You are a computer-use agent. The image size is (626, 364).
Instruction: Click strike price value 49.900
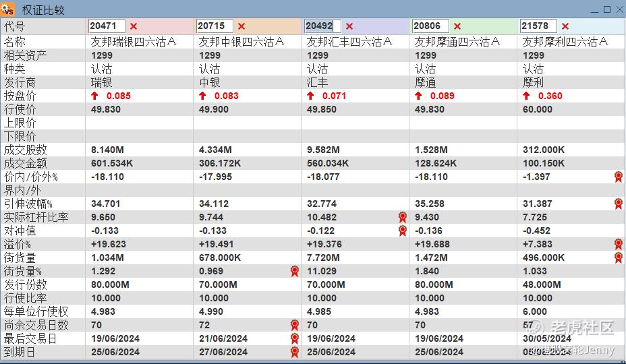tap(214, 109)
